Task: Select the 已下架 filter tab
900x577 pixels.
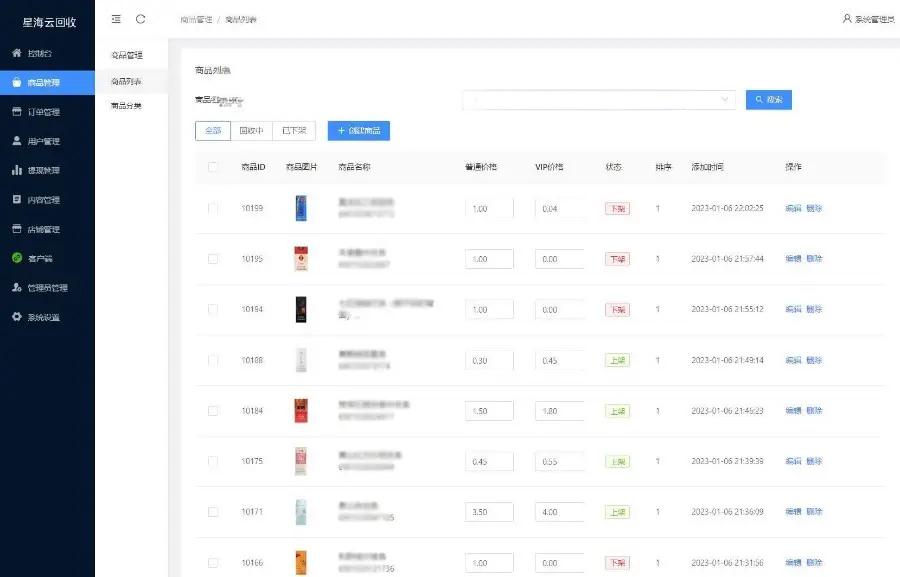Action: 294,131
